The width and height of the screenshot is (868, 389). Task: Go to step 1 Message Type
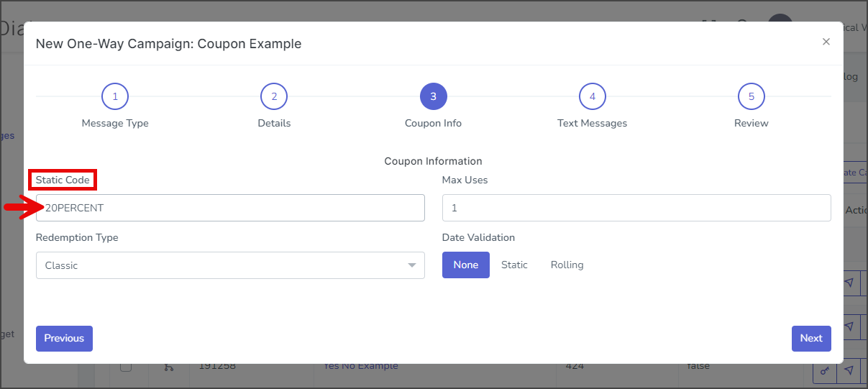(x=115, y=96)
